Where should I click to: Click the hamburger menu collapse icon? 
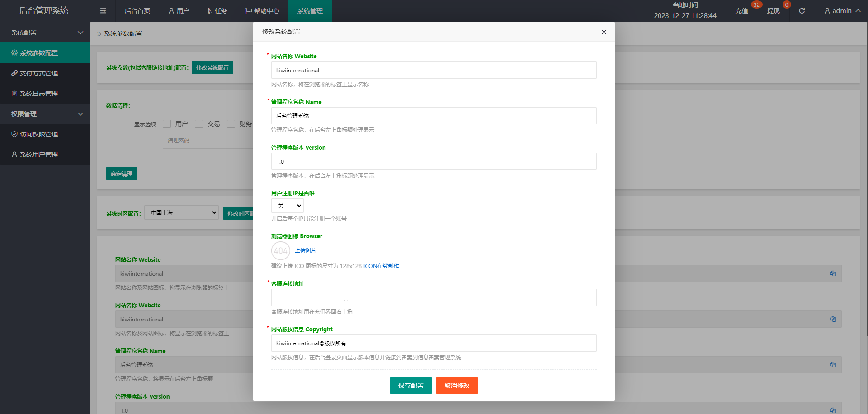pos(103,11)
